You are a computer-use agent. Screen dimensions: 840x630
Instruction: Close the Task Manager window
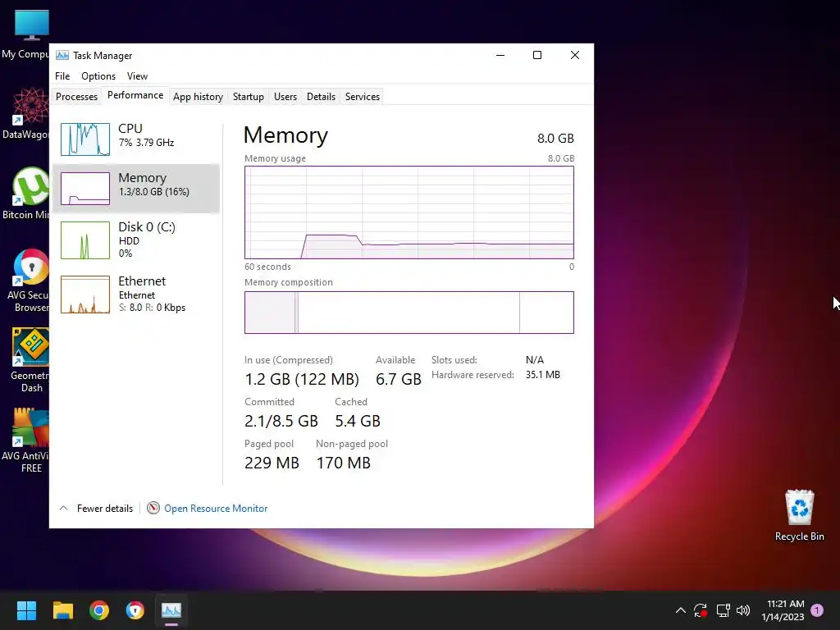[x=575, y=55]
